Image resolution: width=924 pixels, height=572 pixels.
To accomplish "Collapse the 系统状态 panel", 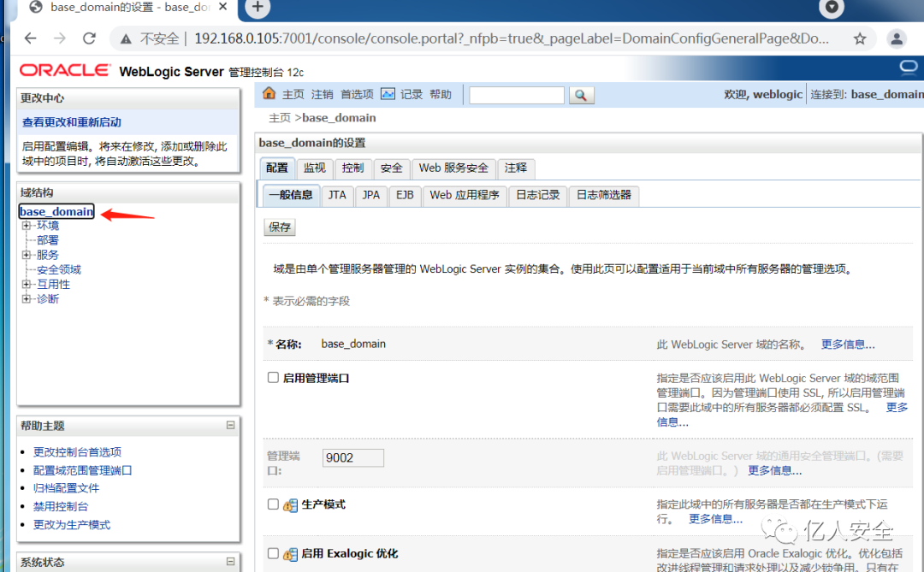I will point(230,562).
